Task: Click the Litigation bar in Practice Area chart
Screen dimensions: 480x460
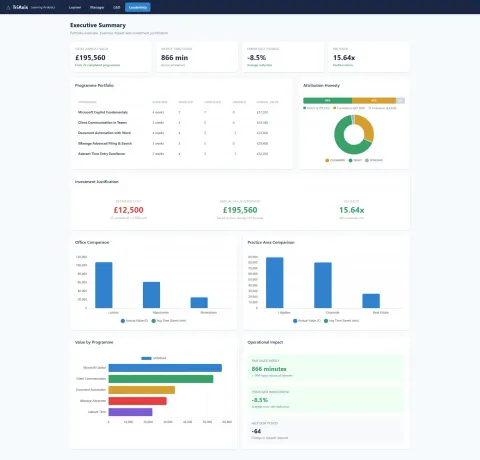Action: (275, 283)
